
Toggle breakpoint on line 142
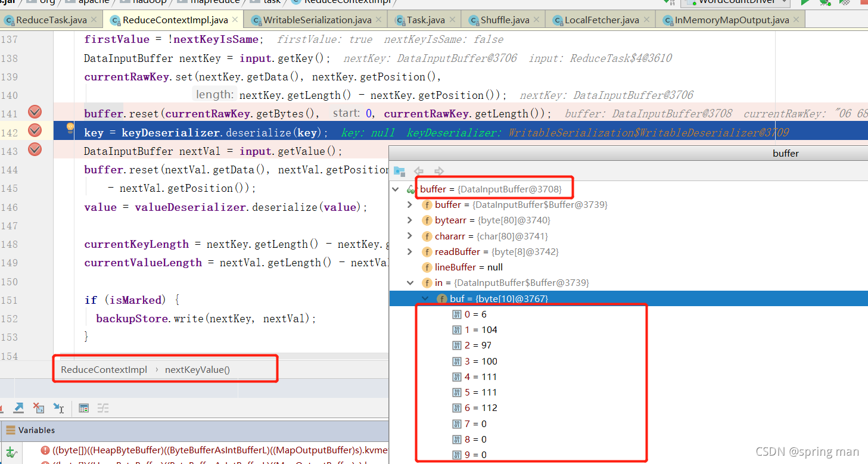point(35,130)
